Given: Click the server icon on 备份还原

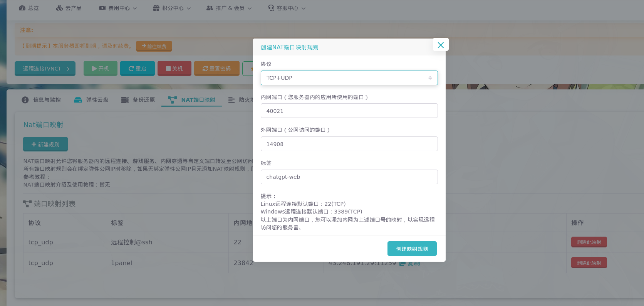Looking at the screenshot, I should [125, 100].
